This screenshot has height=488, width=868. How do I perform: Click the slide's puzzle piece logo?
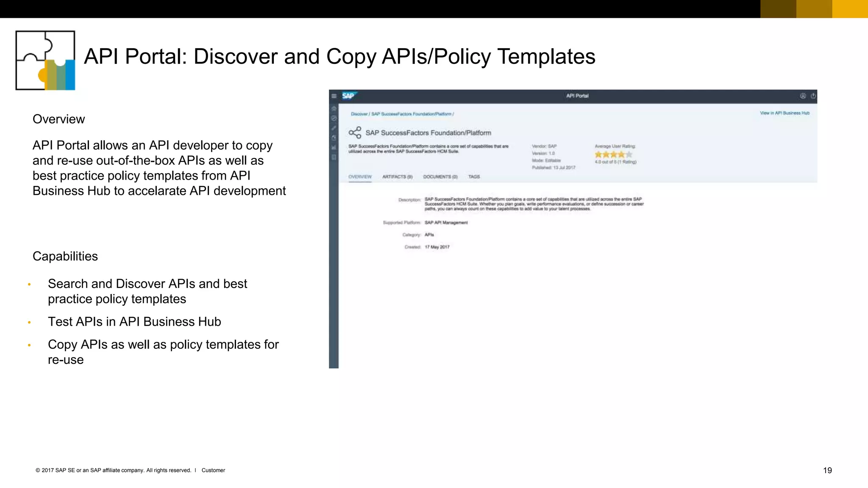point(45,60)
